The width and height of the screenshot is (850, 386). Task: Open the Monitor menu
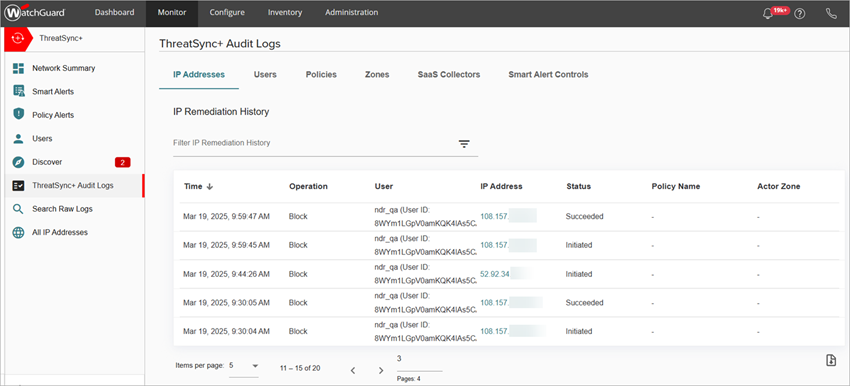tap(172, 12)
